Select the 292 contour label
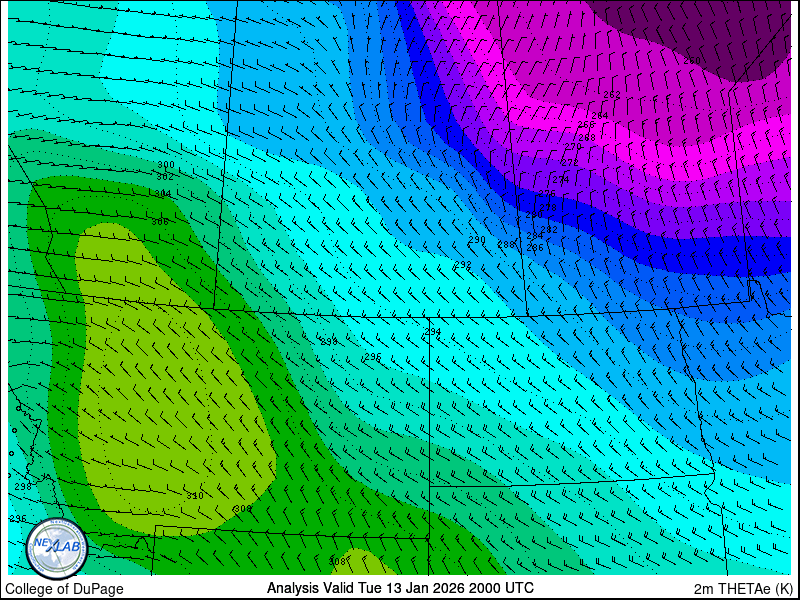 point(463,264)
